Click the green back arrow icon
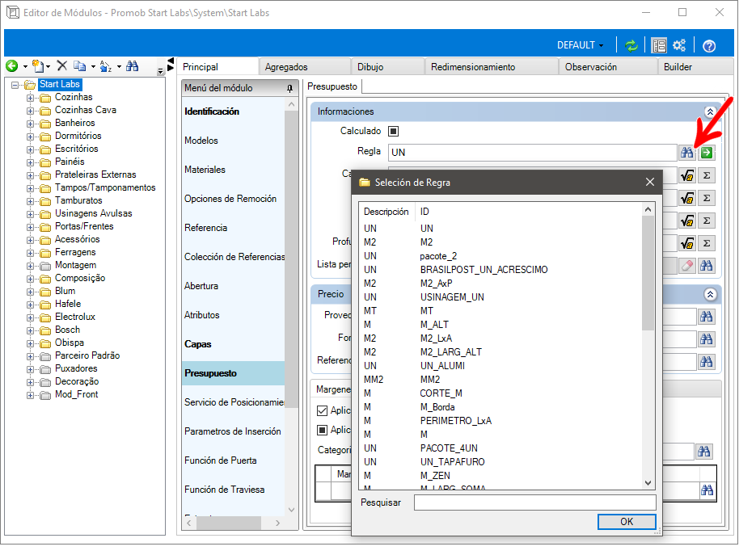The height and width of the screenshot is (555, 756). click(12, 66)
